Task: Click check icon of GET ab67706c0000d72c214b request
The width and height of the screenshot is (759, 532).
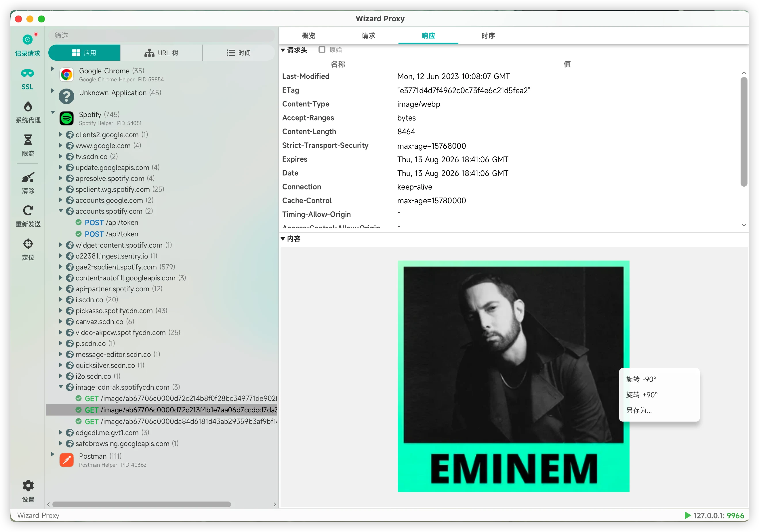Action: point(79,398)
